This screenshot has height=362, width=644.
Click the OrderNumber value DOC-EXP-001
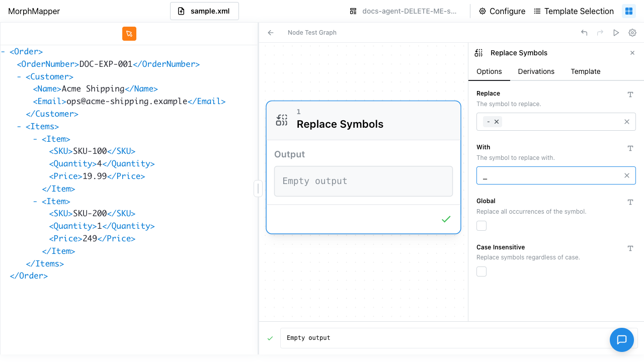(106, 64)
